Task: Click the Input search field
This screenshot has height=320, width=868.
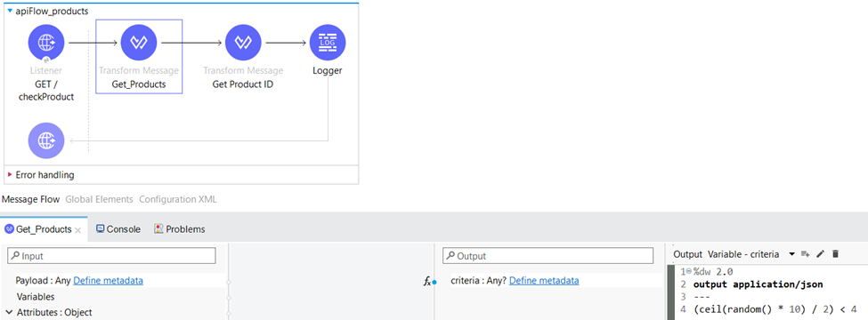Action: click(x=111, y=256)
